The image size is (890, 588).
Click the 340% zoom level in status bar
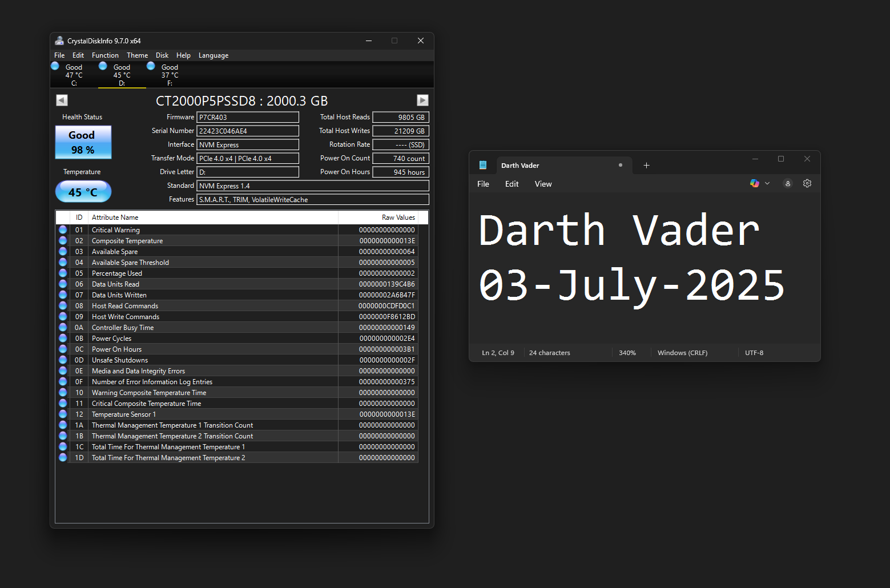pyautogui.click(x=627, y=353)
